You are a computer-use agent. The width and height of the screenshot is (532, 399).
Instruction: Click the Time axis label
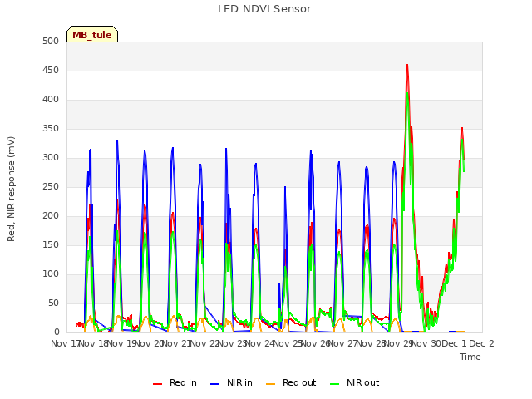click(470, 357)
